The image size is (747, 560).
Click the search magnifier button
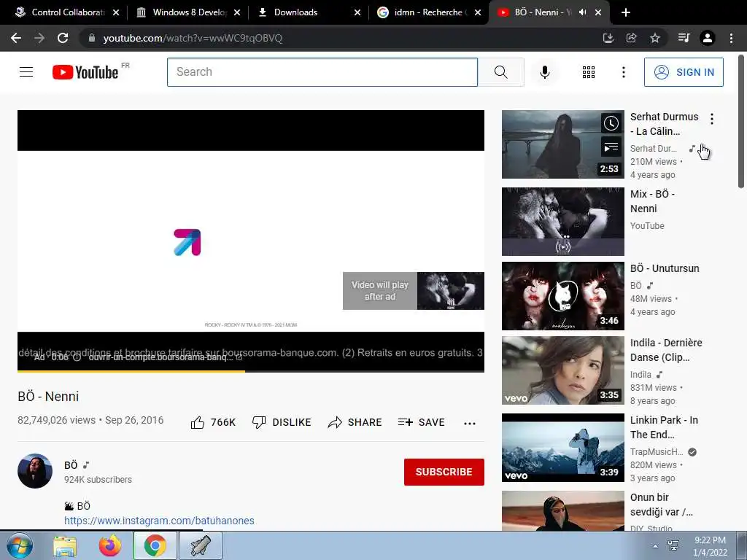[x=500, y=72]
